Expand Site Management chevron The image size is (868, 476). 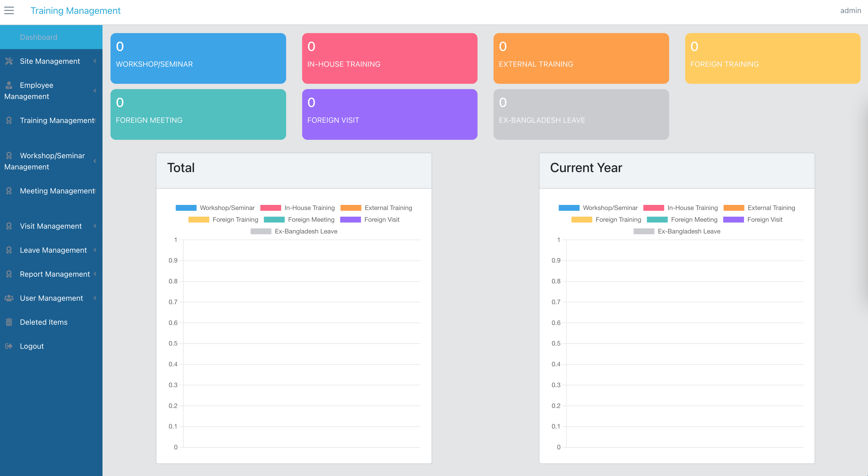(x=95, y=61)
